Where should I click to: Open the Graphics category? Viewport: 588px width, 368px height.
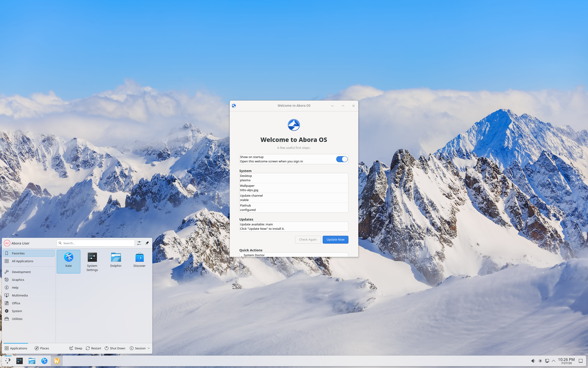click(29, 280)
